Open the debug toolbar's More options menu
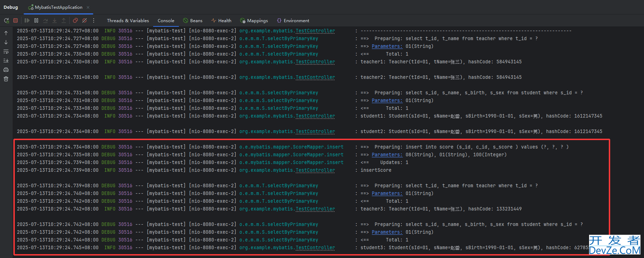The height and width of the screenshot is (258, 644). coord(94,20)
